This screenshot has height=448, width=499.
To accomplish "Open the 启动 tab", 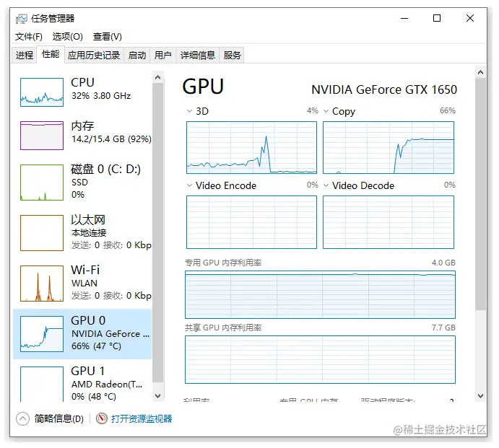I will [137, 56].
